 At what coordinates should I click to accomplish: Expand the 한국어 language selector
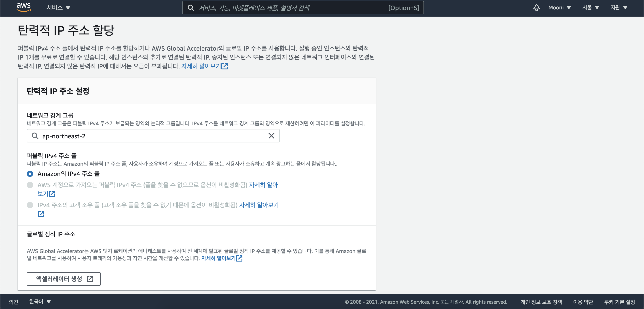click(40, 302)
